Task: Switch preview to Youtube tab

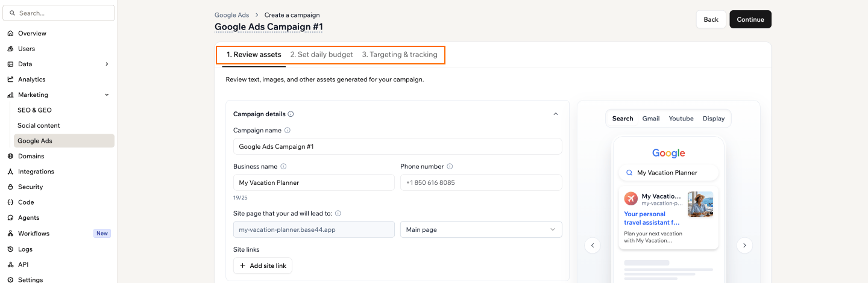Action: 681,119
